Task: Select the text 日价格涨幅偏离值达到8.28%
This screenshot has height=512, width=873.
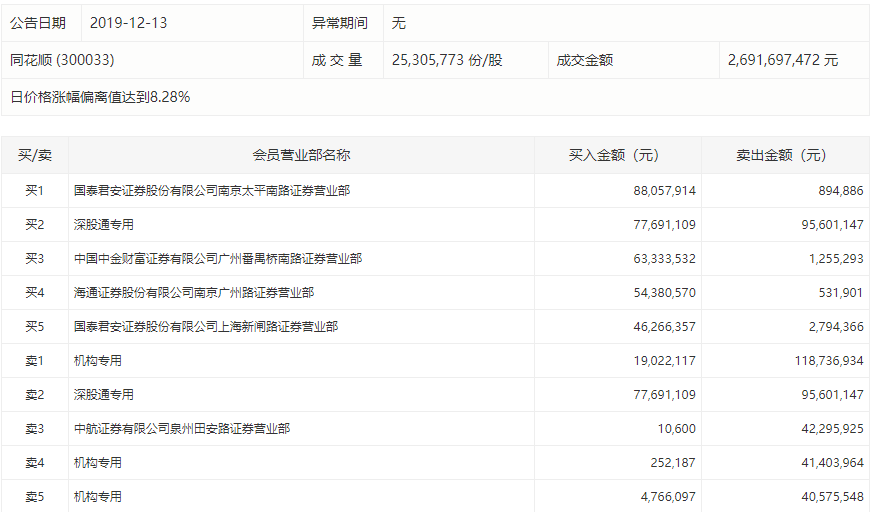Action: click(100, 97)
